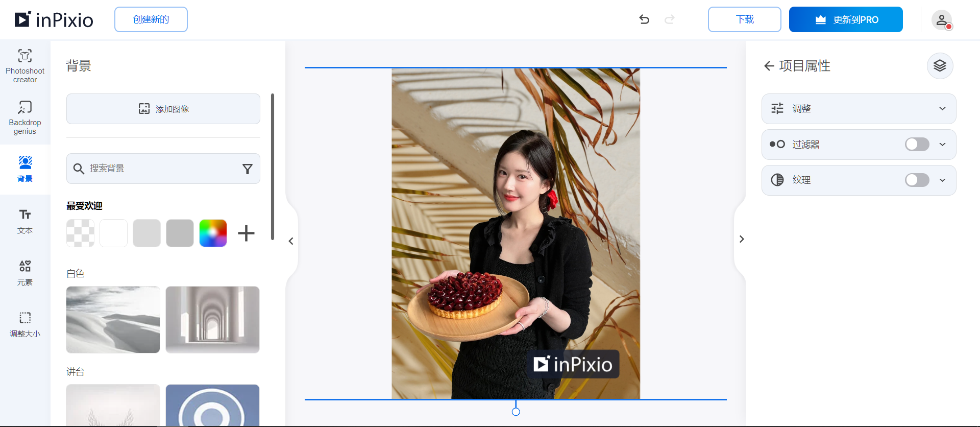Click the inPixio logo

[x=54, y=19]
